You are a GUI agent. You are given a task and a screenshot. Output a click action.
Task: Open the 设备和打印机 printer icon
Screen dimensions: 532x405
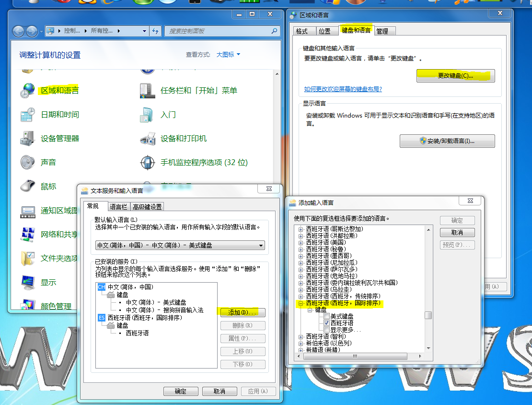click(x=148, y=139)
